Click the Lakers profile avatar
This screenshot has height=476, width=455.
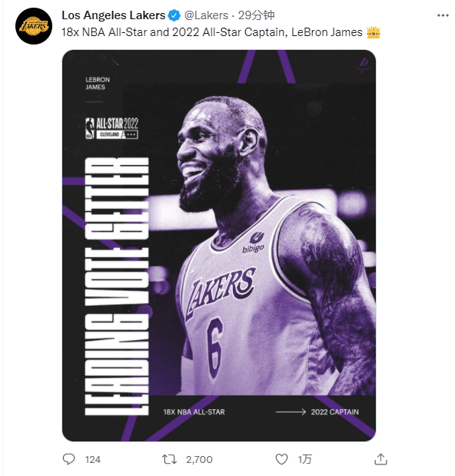tap(34, 26)
